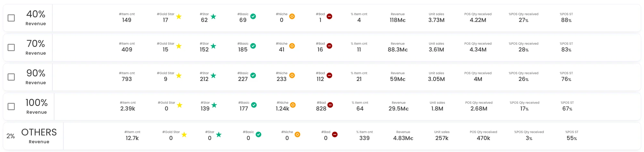Click the Basic checkmark icon in 100% row
Image resolution: width=644 pixels, height=152 pixels.
coord(254,105)
